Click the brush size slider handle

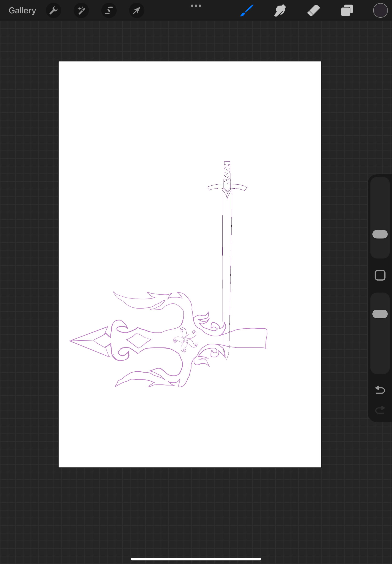(x=380, y=234)
